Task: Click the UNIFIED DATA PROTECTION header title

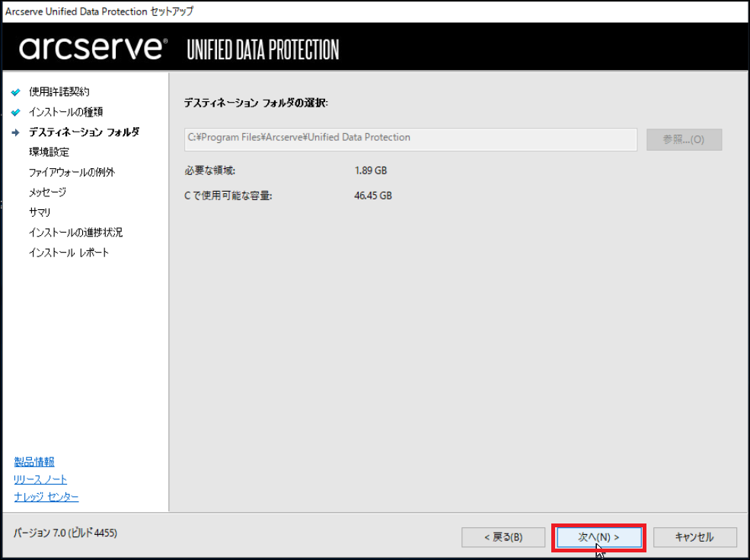Action: pyautogui.click(x=263, y=49)
